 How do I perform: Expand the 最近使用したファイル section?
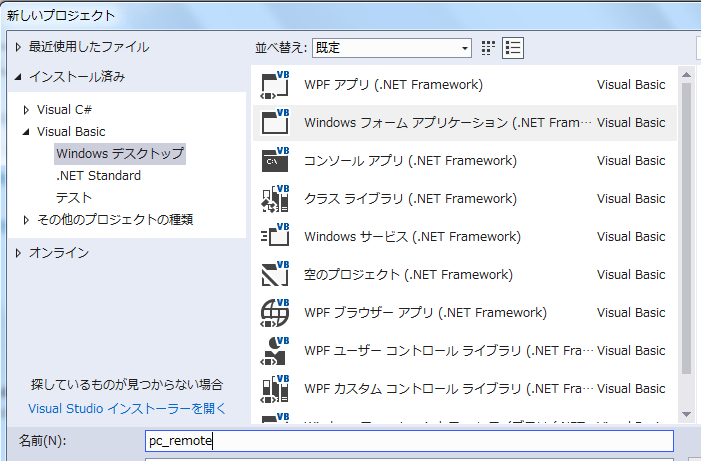[18, 47]
